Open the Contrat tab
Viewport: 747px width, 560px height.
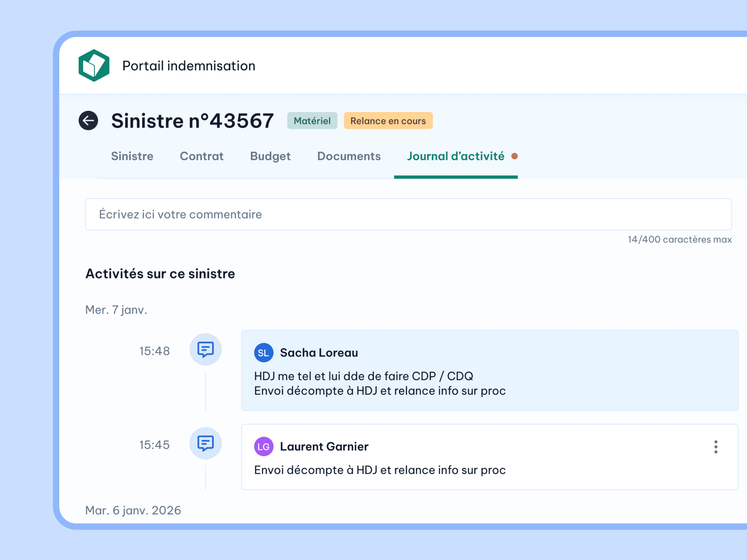202,156
